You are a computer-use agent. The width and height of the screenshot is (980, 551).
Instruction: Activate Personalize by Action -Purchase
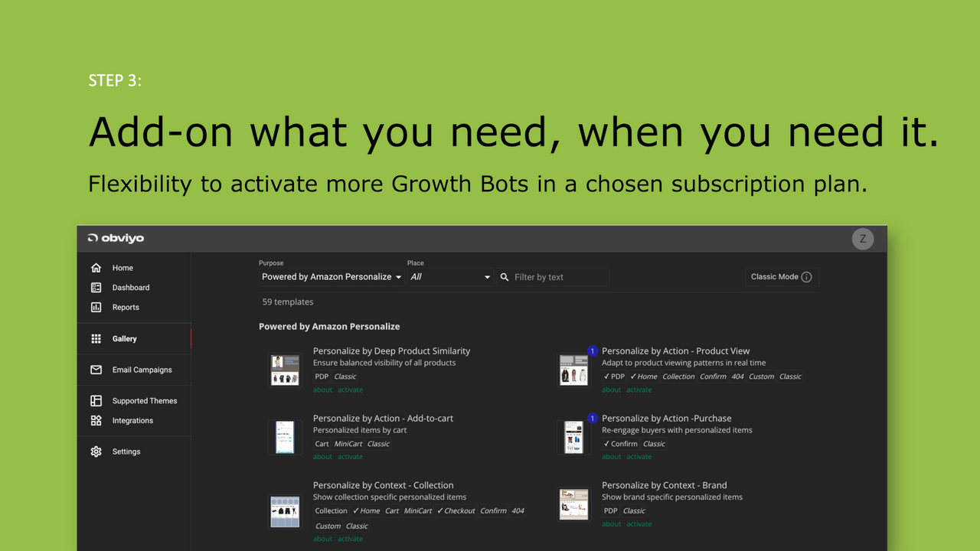tap(639, 457)
